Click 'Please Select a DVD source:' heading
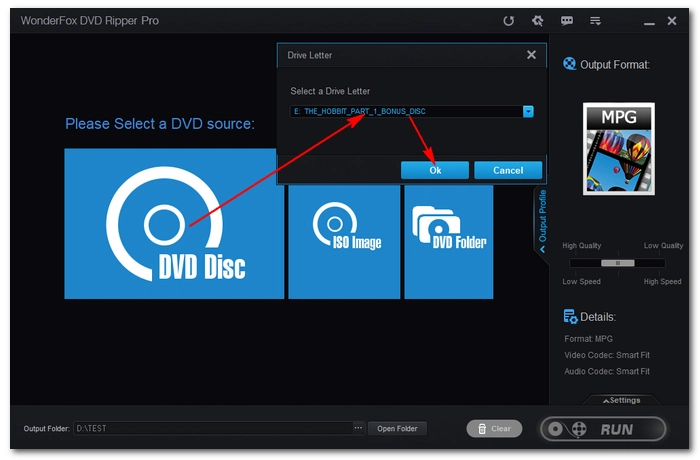Image resolution: width=700 pixels, height=460 pixels. (x=160, y=124)
